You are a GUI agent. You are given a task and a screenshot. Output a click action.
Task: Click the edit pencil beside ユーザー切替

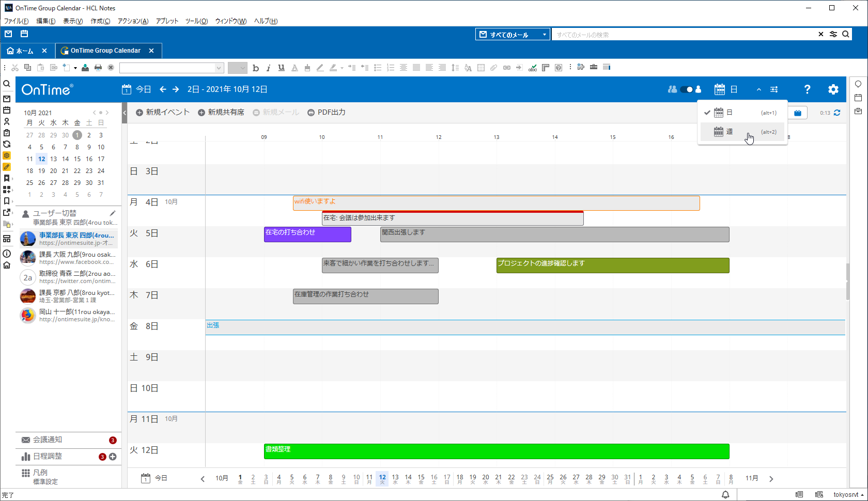(113, 213)
